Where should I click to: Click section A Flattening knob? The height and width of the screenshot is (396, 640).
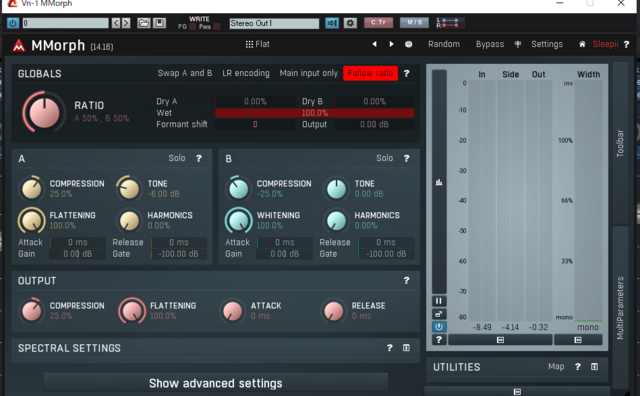point(32,220)
